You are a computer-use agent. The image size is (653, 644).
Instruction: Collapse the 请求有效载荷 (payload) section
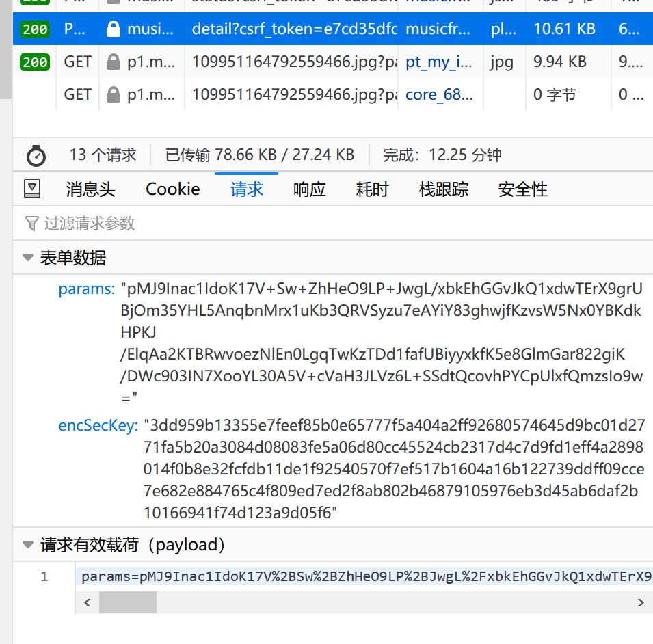28,545
